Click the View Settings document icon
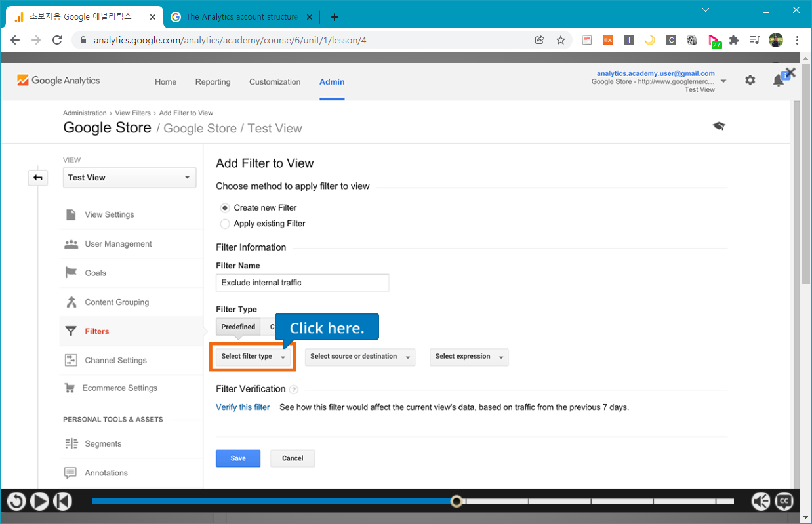This screenshot has height=524, width=812. (x=71, y=214)
